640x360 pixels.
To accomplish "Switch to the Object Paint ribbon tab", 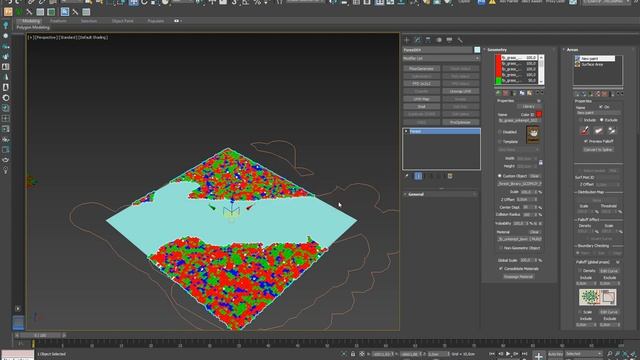I will pyautogui.click(x=122, y=21).
